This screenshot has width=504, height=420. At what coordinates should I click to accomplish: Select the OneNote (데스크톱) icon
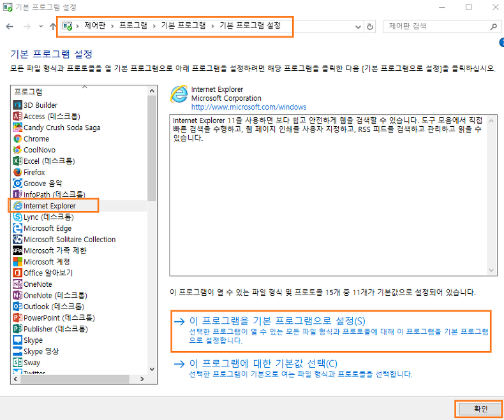pyautogui.click(x=17, y=296)
